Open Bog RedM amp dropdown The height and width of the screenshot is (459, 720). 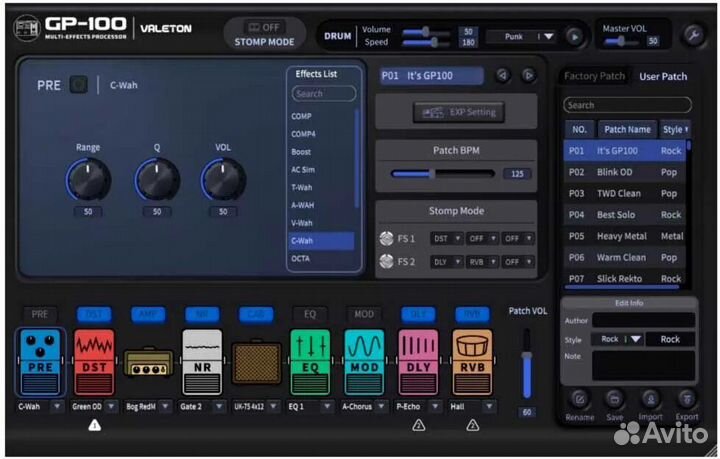point(165,406)
